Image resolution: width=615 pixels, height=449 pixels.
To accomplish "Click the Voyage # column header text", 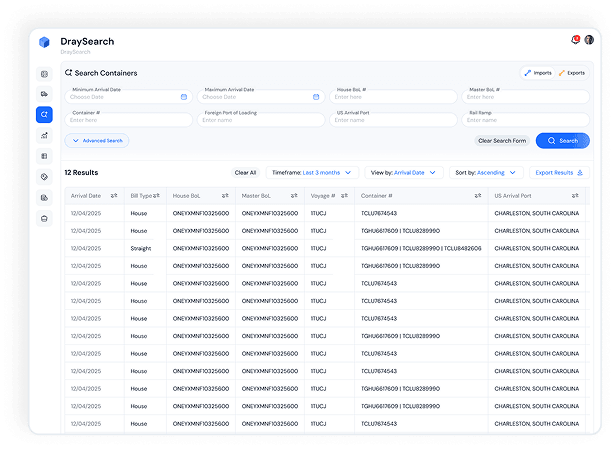I will coord(323,196).
